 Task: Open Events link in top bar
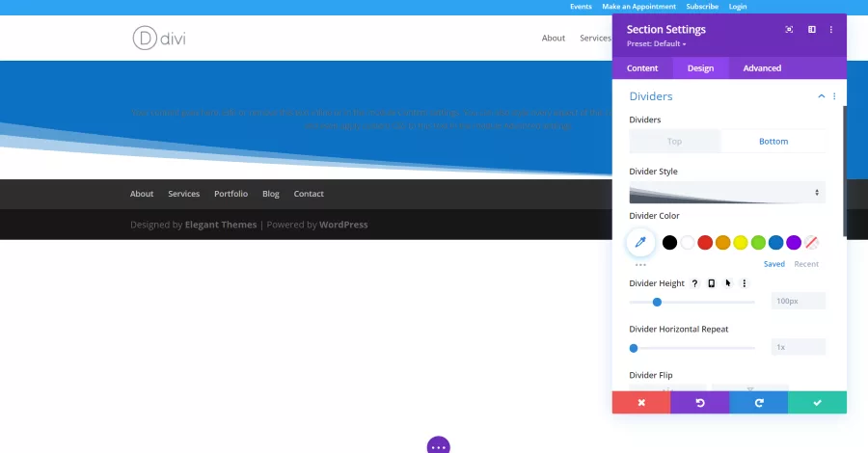click(x=581, y=7)
